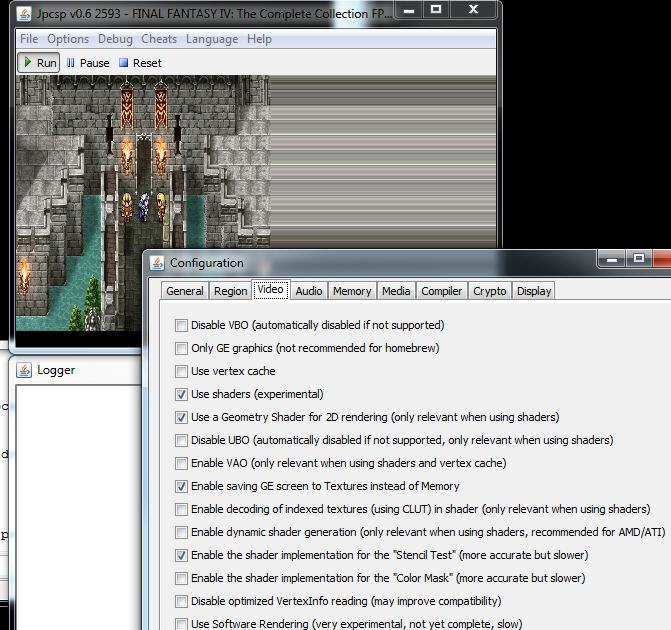
Task: Switch to the General tab
Action: coord(185,291)
